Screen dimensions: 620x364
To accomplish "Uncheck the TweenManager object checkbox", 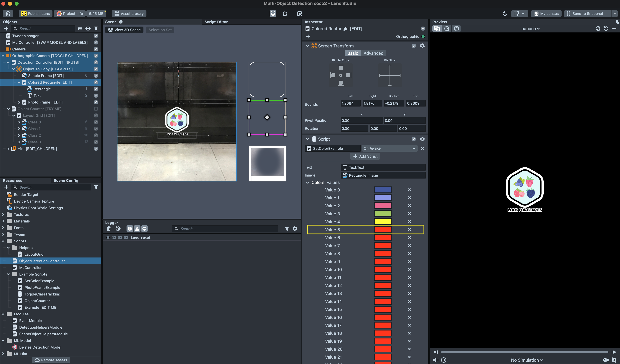I will [96, 36].
